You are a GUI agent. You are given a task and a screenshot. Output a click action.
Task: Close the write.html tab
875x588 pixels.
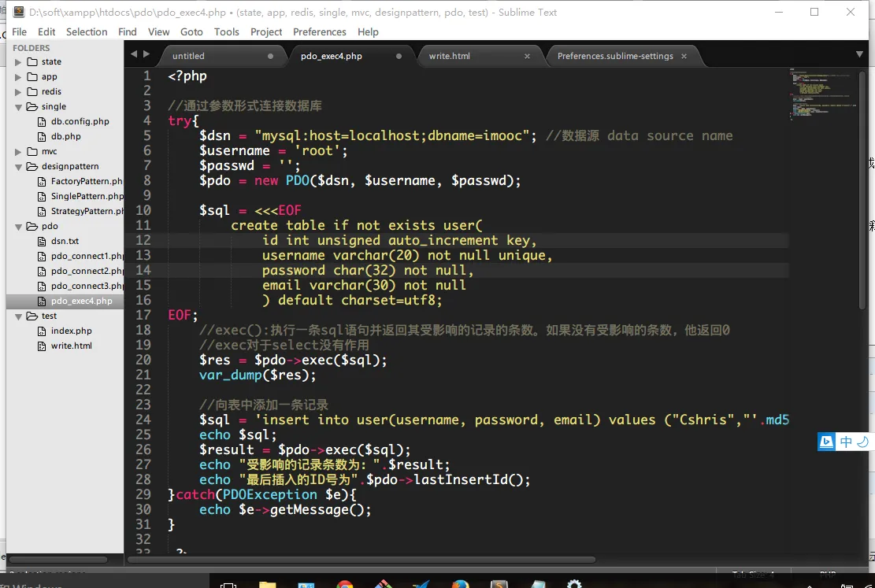pyautogui.click(x=528, y=56)
